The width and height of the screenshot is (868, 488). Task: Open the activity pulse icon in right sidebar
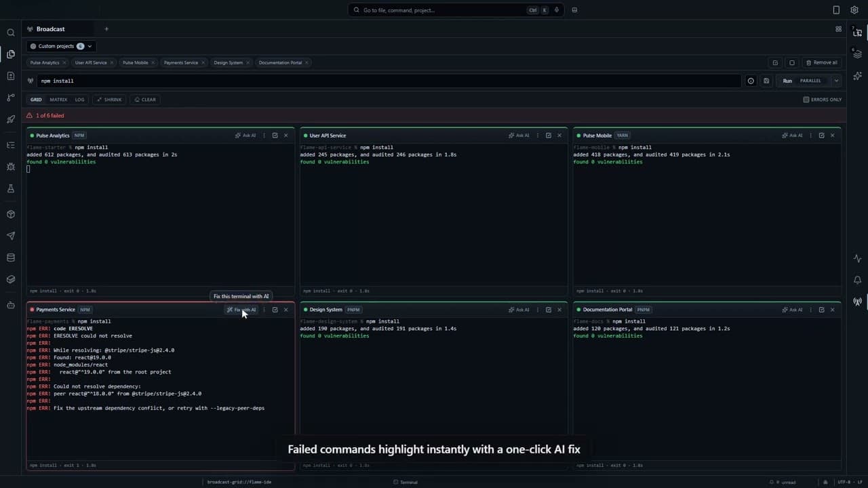point(857,258)
